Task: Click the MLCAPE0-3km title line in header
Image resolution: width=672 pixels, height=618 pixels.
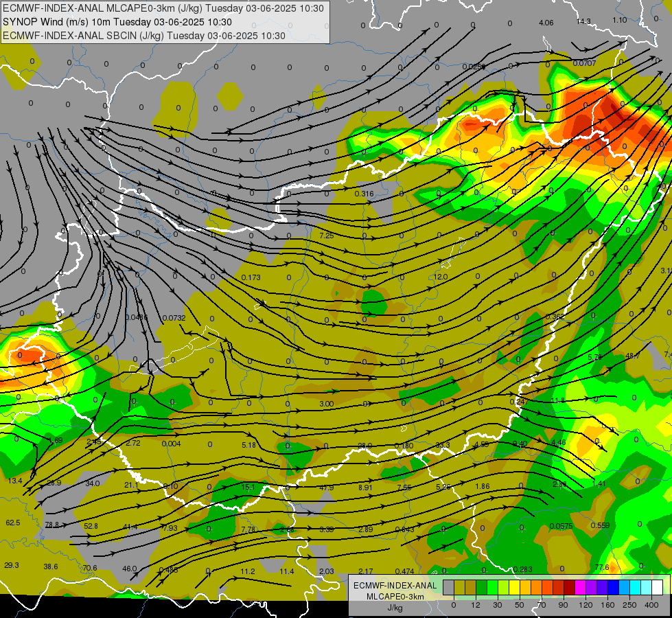Action: coord(163,8)
